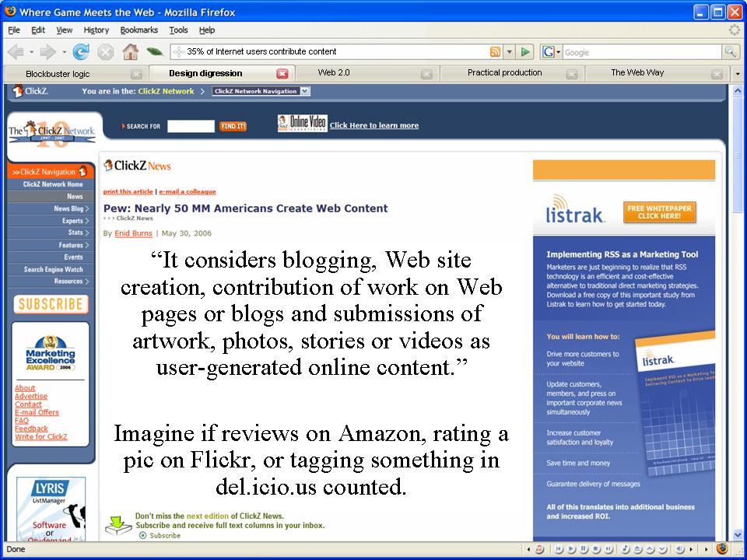Open the Bookmarks menu

139,30
